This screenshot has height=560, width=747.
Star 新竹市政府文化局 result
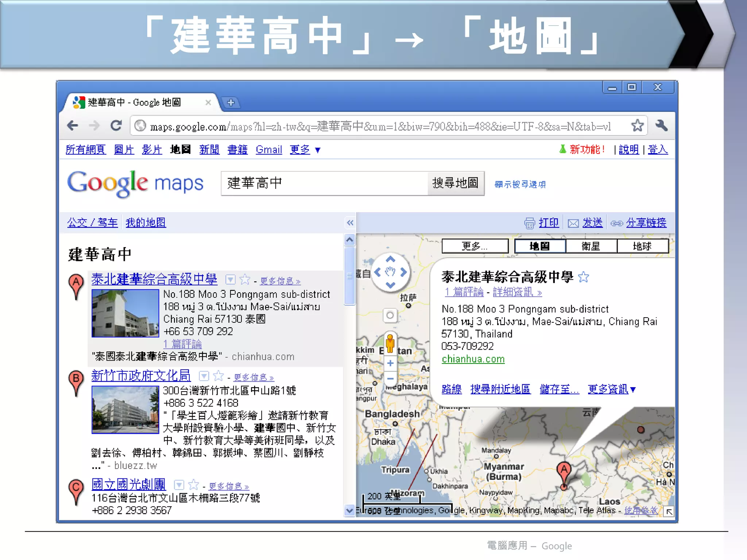218,376
